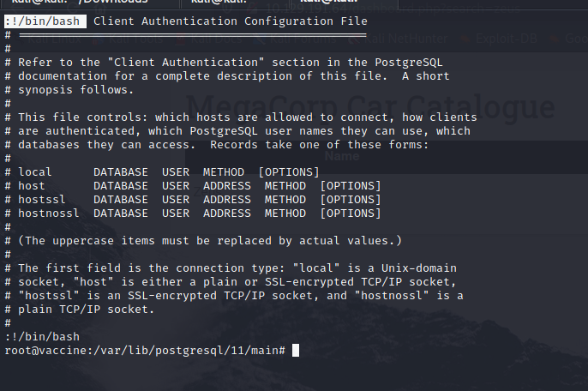Click "METHOD" in the local row
Screen dimensions: 588x391
(224, 172)
